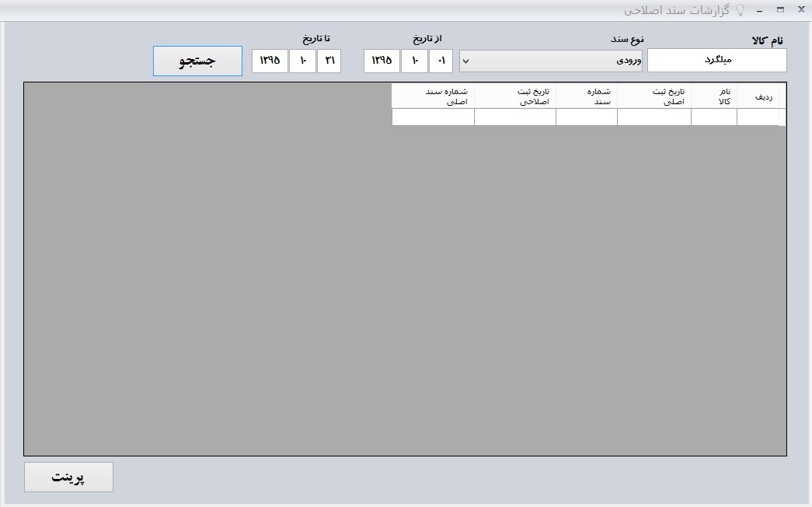
Task: Select the از تاریخ day field
Action: click(x=441, y=61)
